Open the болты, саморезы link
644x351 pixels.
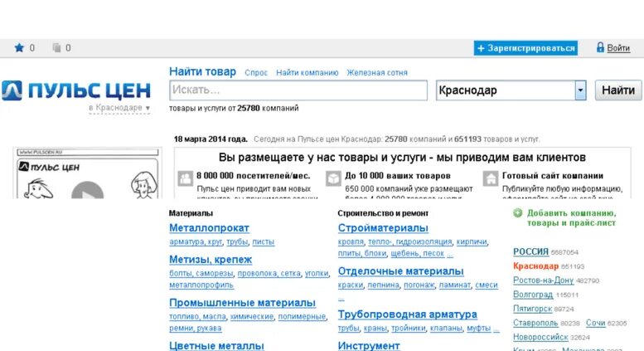point(201,273)
